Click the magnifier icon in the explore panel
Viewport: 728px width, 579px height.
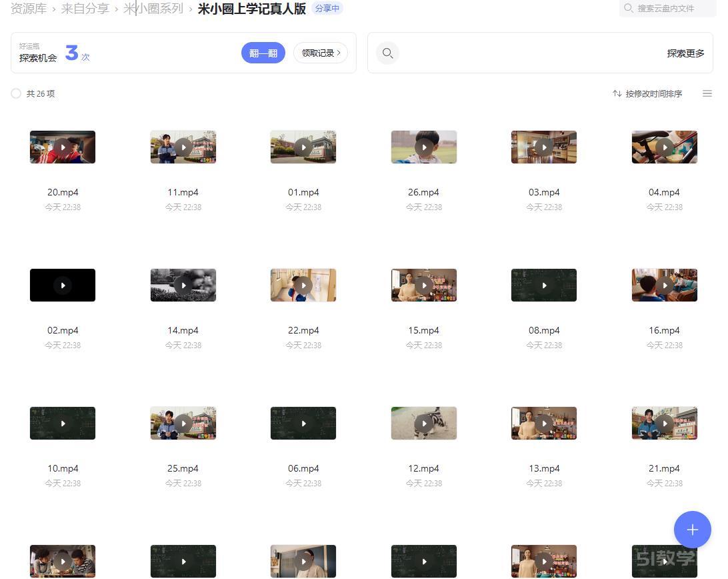[x=387, y=53]
